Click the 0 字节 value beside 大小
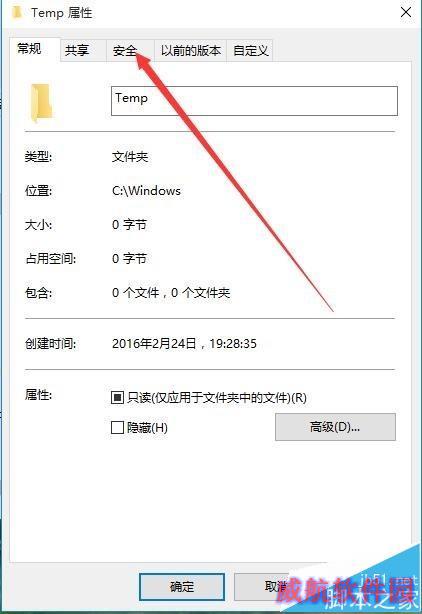Screen dimensions: 422x614 tap(129, 225)
